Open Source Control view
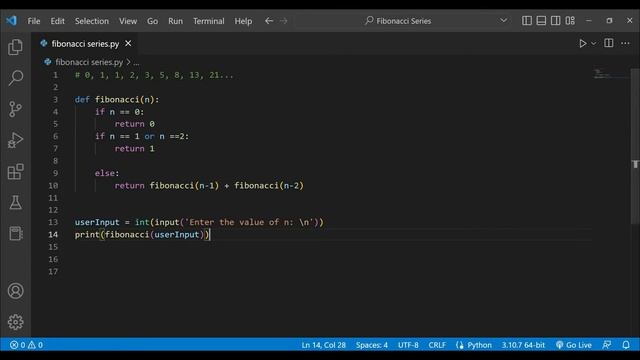 (x=16, y=109)
